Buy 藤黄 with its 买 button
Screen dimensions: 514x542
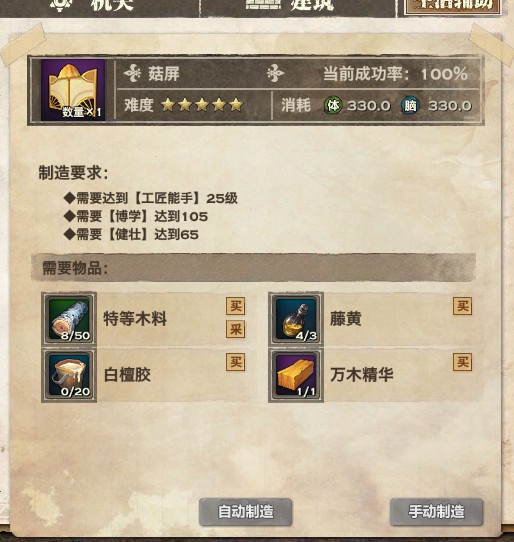coord(462,306)
